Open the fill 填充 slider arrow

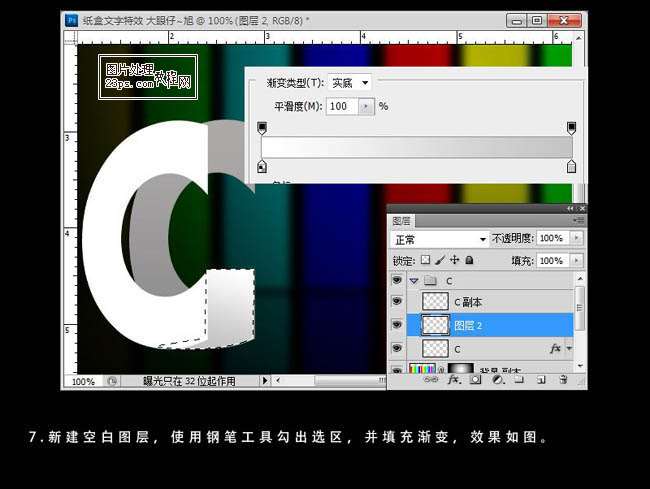576,260
